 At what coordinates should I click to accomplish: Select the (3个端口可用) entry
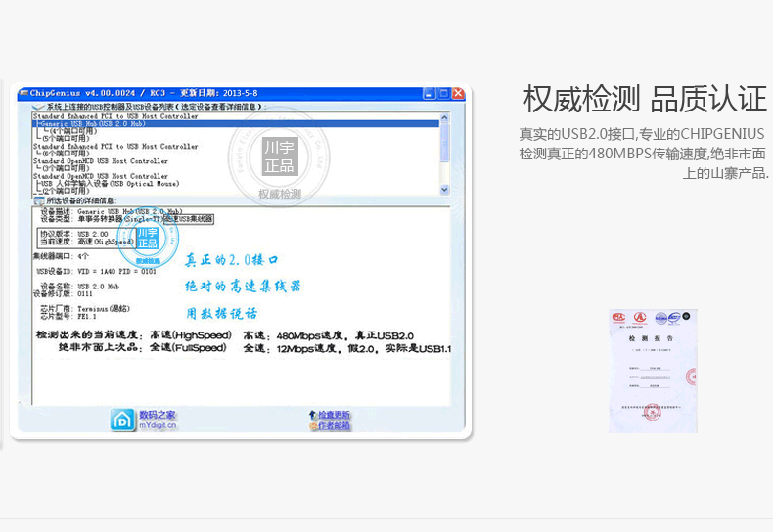click(x=66, y=168)
